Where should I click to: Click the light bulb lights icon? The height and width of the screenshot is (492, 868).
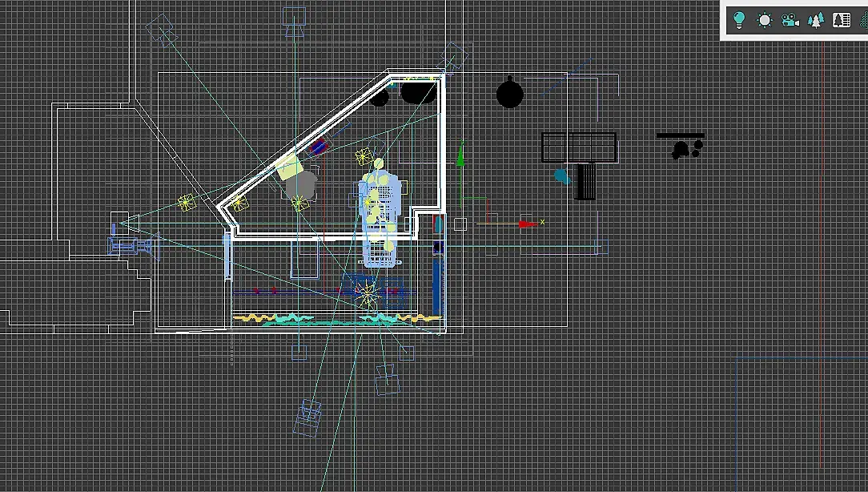click(738, 20)
